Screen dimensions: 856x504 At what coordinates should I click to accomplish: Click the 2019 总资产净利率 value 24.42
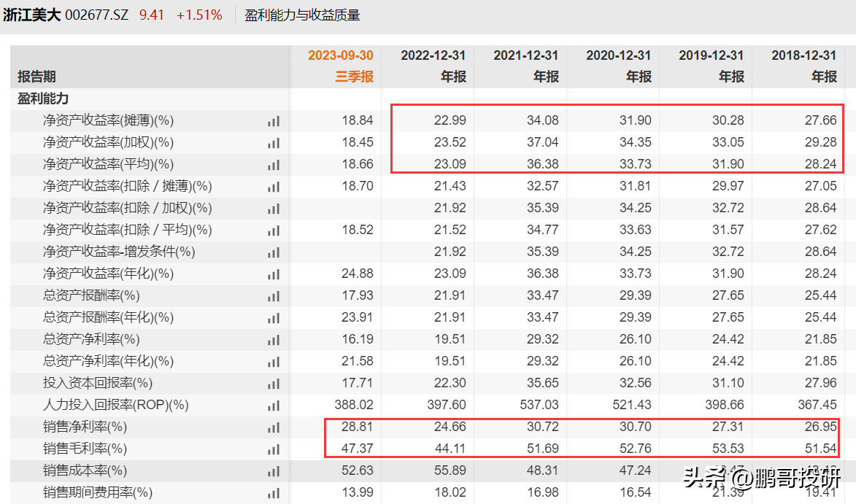(x=728, y=339)
